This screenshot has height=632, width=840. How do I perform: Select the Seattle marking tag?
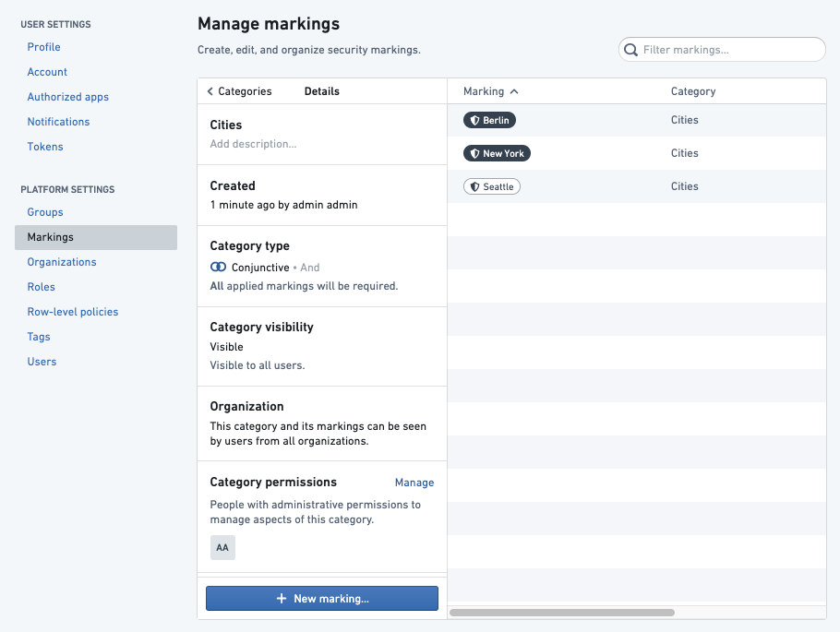point(492,187)
